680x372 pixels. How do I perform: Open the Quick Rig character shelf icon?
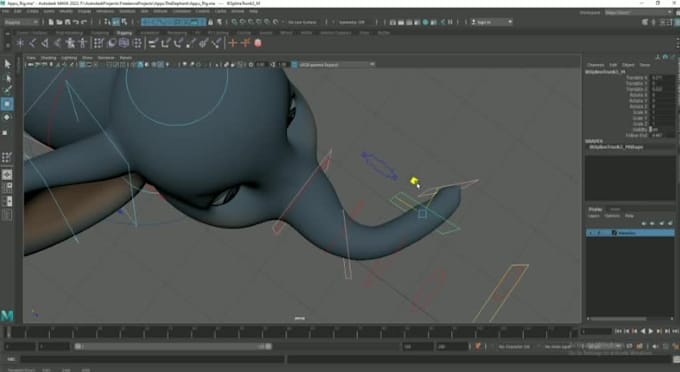click(70, 43)
